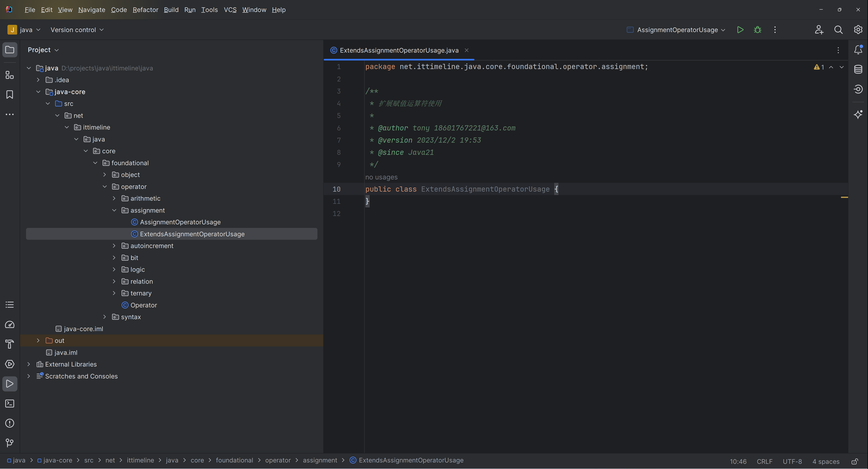Click the yellow warning stripe mark
Viewport: 868px width, 469px height.
845,197
